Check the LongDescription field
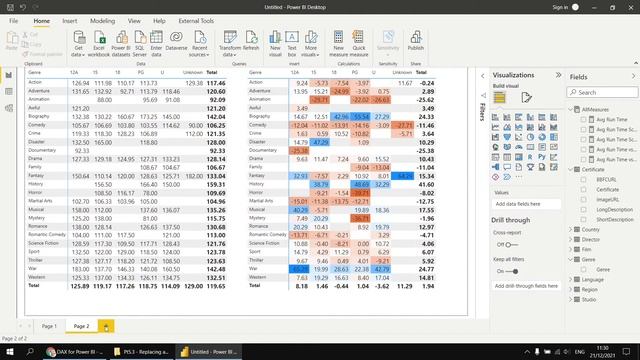The width and height of the screenshot is (640, 360). 583,210
